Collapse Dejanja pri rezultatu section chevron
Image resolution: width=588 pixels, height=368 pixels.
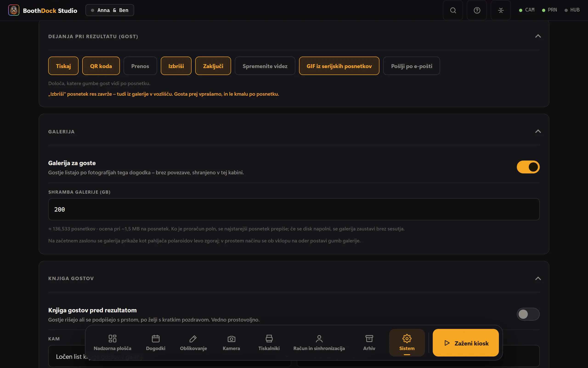coord(538,36)
